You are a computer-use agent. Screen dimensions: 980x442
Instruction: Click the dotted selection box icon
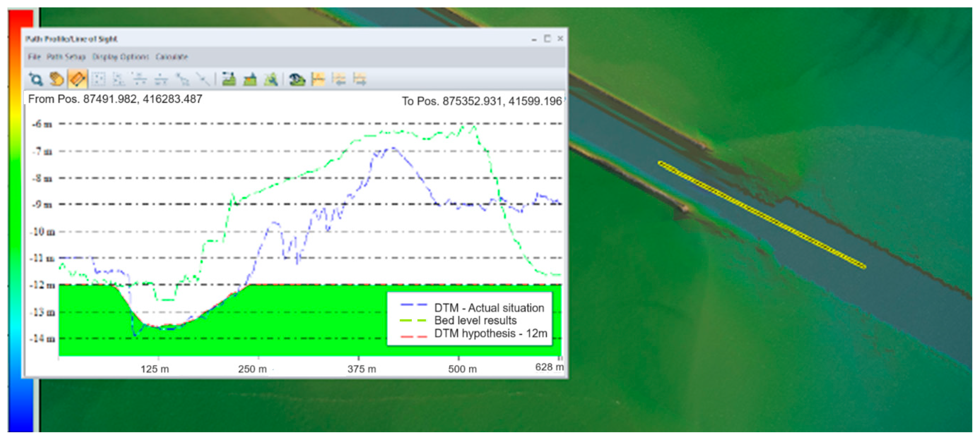pyautogui.click(x=99, y=79)
